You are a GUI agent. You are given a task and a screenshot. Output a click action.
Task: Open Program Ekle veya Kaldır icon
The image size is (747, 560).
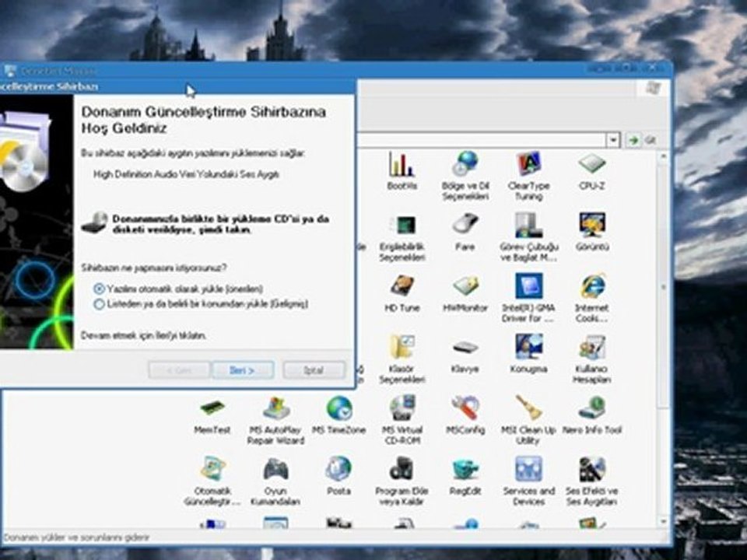[x=402, y=470]
